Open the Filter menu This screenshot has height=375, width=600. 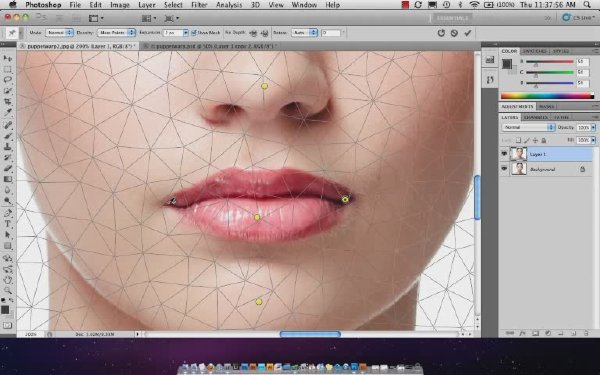(x=199, y=5)
